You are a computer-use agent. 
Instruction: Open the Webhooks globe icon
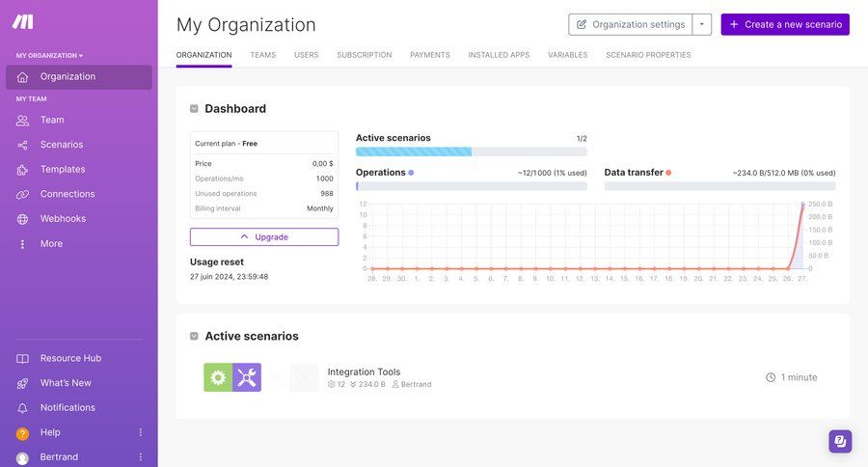[x=22, y=219]
